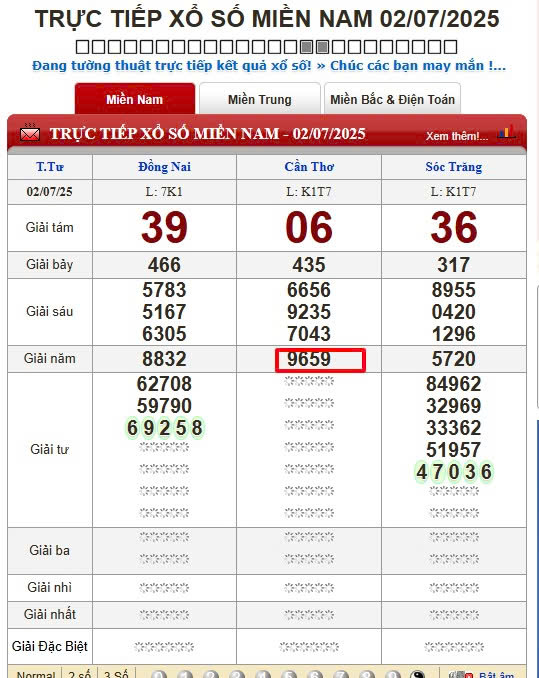539x678 pixels.
Task: Select the digit 0 ball filter
Action: 159,675
